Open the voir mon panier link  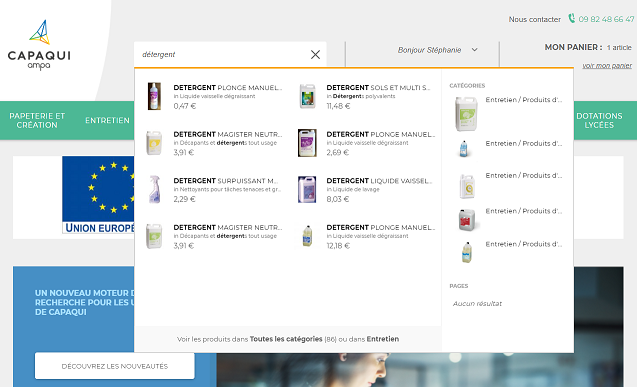point(607,65)
